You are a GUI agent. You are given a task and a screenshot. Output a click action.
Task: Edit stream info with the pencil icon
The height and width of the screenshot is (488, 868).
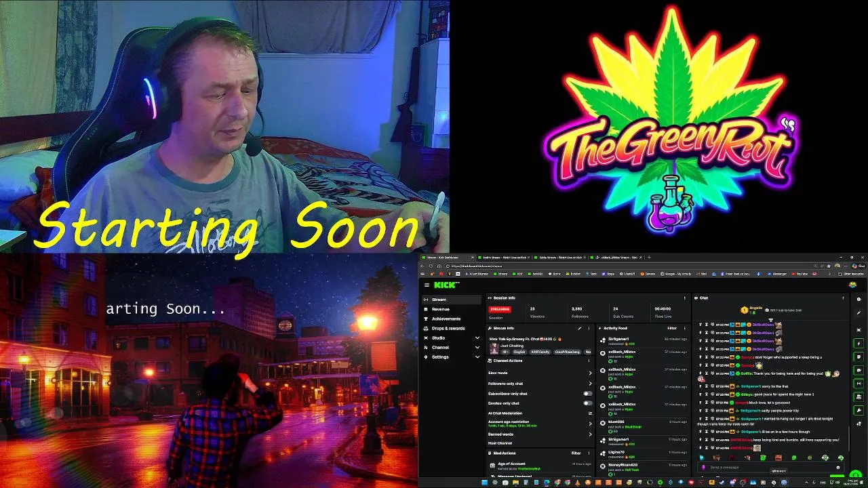580,328
